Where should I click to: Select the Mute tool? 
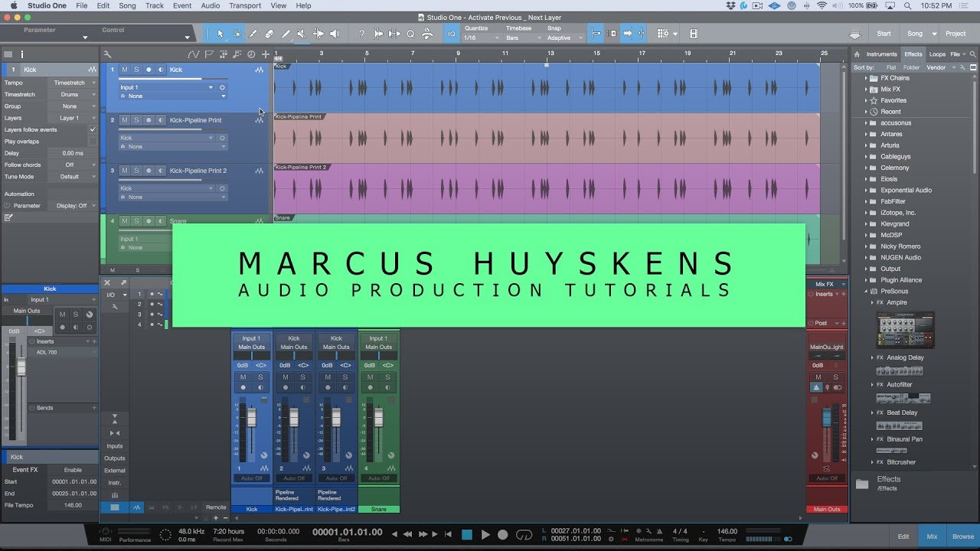(302, 34)
